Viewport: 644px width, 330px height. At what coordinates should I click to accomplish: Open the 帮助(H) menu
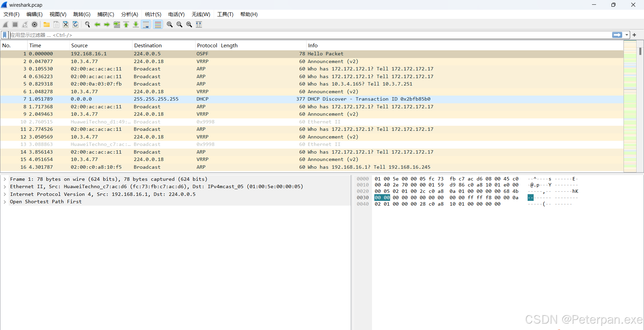point(249,14)
